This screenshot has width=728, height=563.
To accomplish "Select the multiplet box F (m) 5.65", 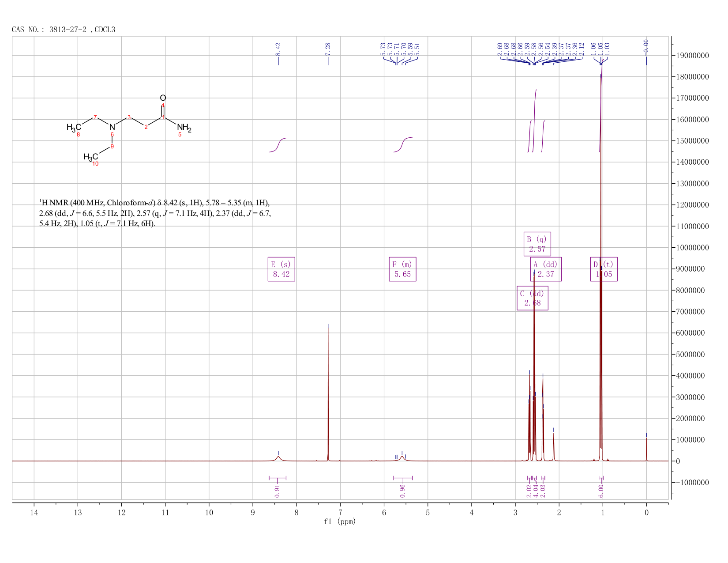I will (402, 269).
